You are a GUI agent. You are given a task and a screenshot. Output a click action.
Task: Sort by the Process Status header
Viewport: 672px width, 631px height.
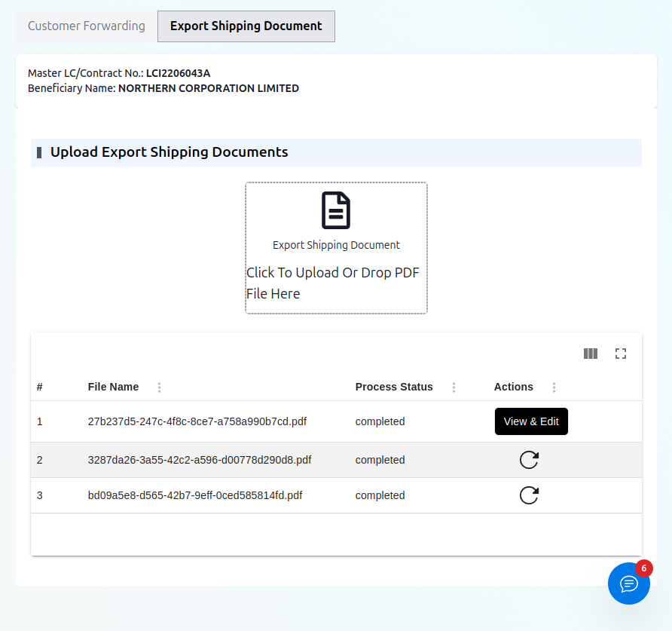click(x=394, y=387)
